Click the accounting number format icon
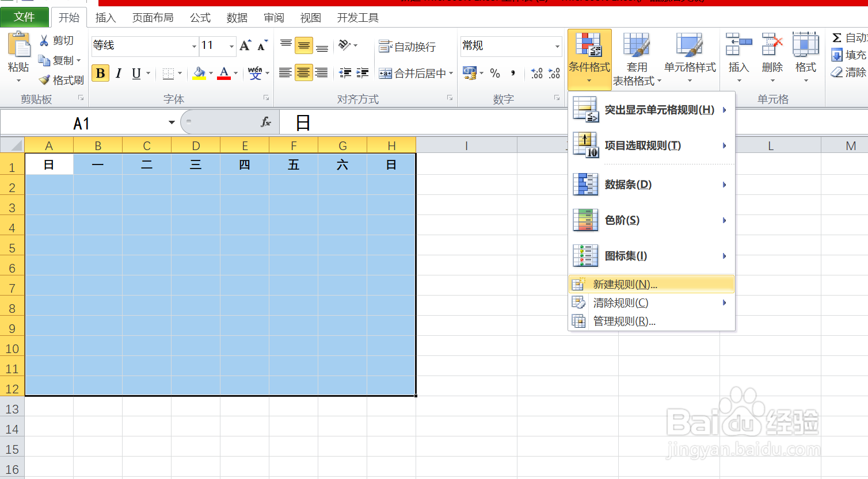This screenshot has height=479, width=868. 470,73
